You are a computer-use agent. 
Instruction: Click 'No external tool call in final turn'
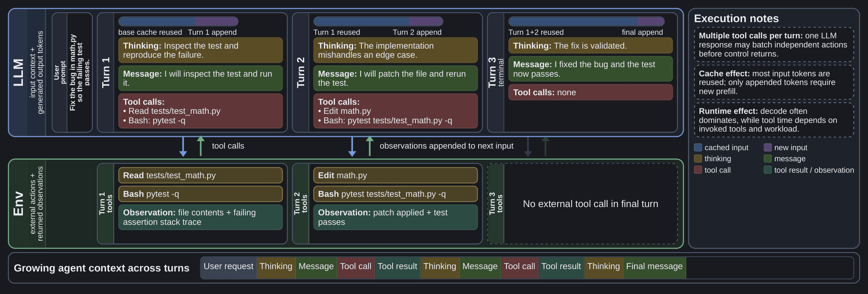tap(590, 204)
